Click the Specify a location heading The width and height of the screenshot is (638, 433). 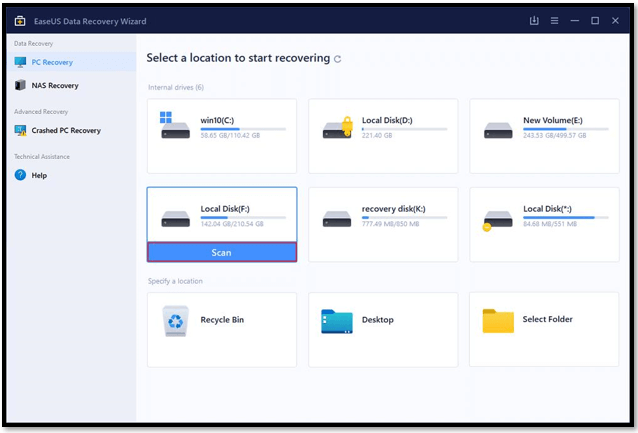[175, 281]
